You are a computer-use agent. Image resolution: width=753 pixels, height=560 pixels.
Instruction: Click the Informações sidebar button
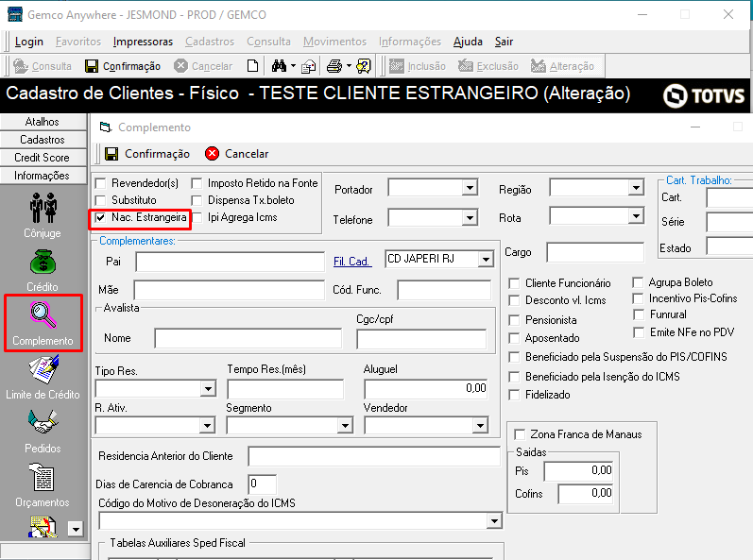(x=43, y=176)
